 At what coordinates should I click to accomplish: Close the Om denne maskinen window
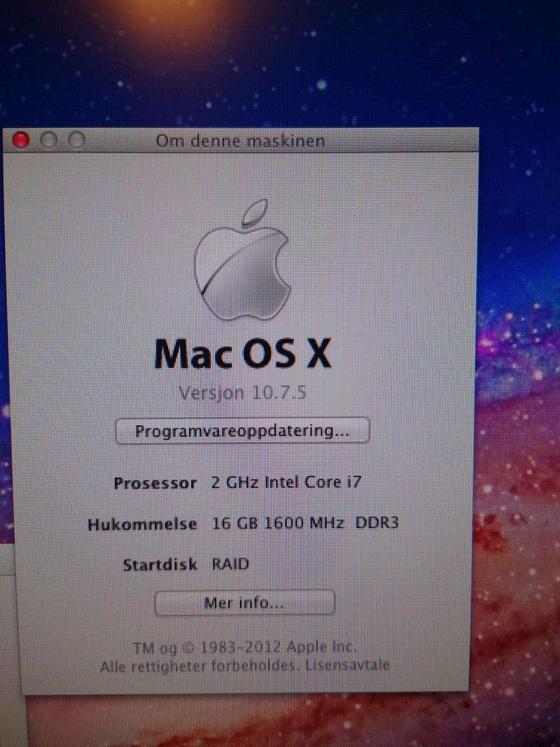pos(21,141)
